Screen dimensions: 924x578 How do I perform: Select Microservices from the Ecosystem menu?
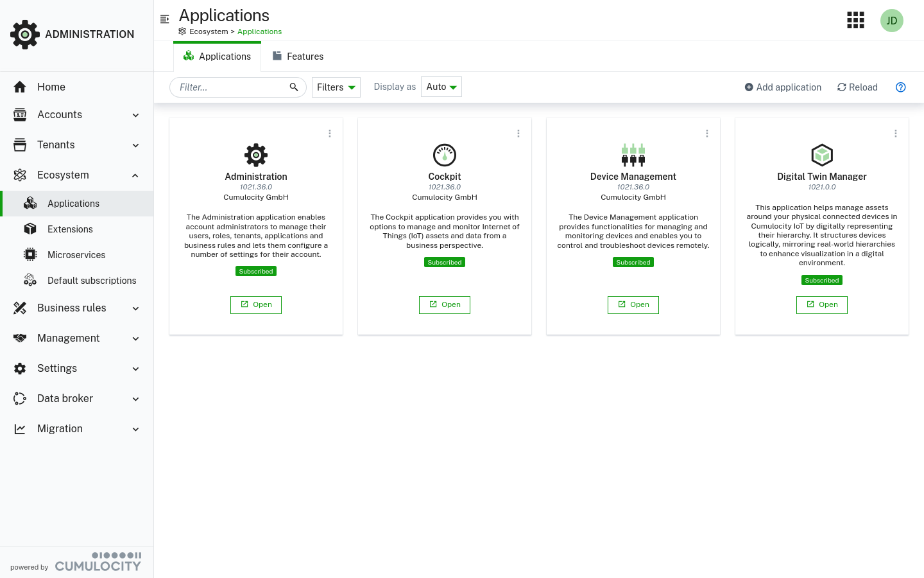[76, 254]
